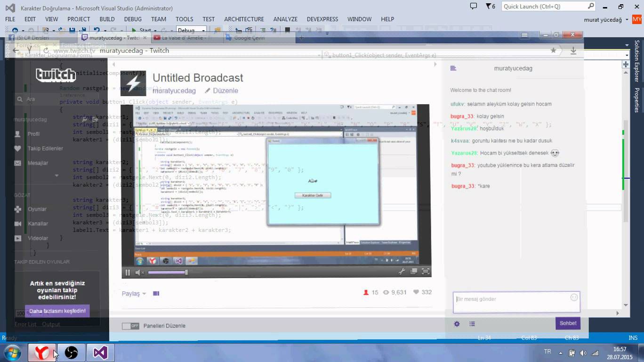Show the chat viewer list
Viewport: 644px width, 362px height.
tap(472, 324)
